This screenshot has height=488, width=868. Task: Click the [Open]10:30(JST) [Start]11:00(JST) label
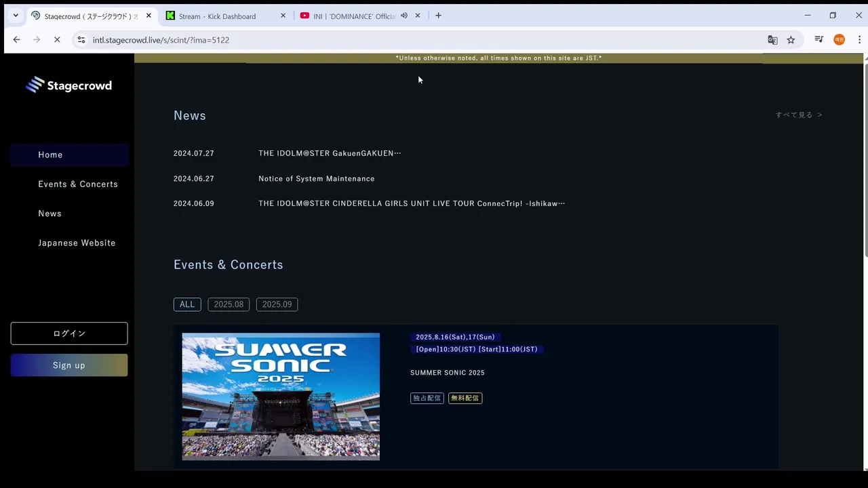(477, 349)
